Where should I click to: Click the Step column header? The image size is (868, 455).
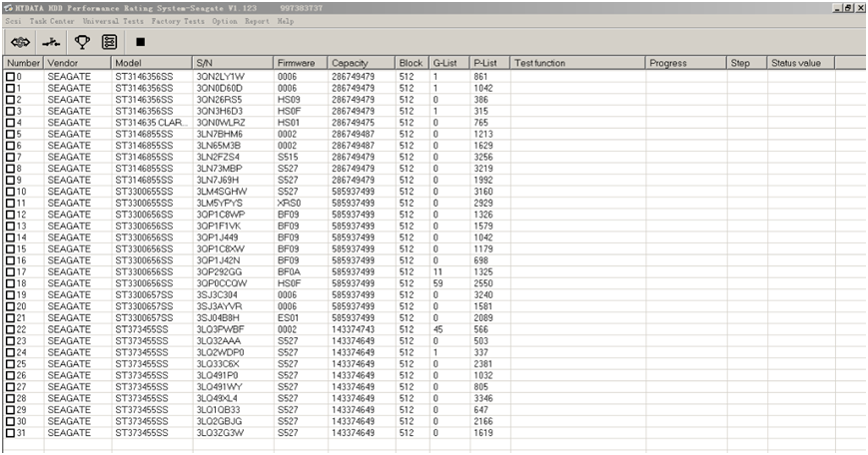click(747, 63)
